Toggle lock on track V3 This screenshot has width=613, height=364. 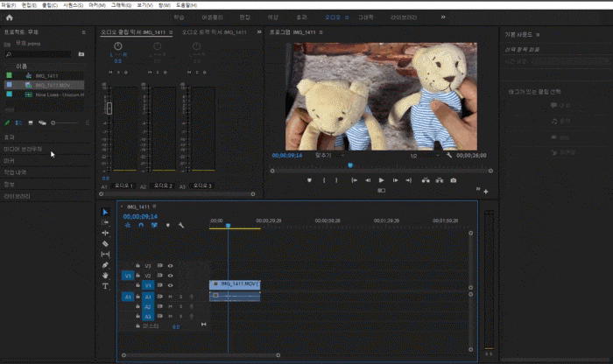click(x=138, y=266)
